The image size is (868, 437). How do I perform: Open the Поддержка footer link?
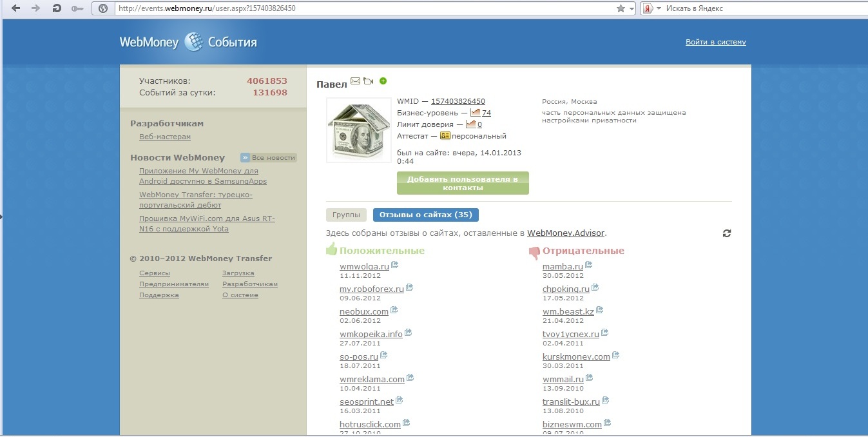pyautogui.click(x=159, y=295)
